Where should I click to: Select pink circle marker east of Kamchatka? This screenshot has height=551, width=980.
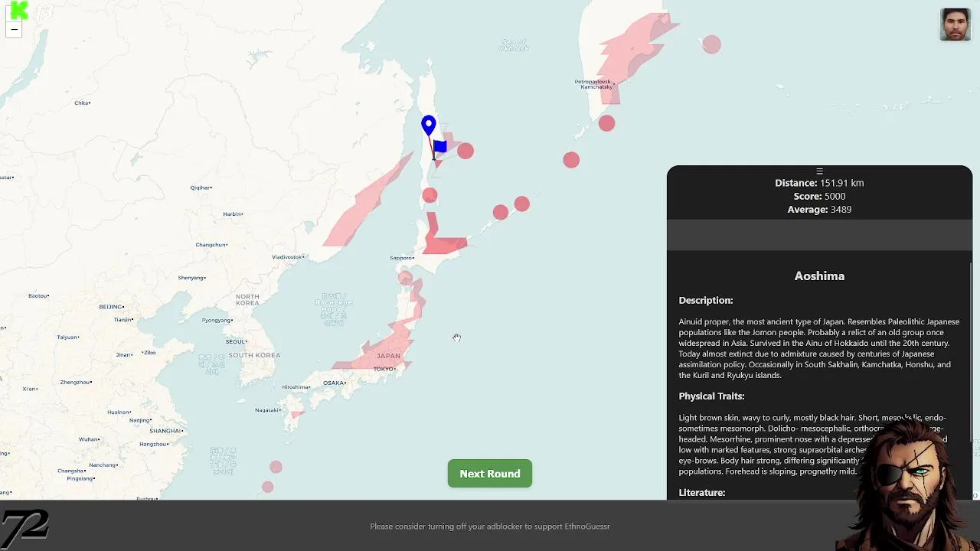(711, 44)
